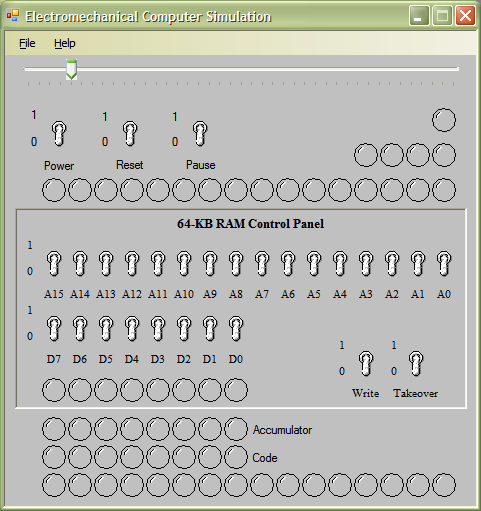Toggle the A10 address switch

184,263
